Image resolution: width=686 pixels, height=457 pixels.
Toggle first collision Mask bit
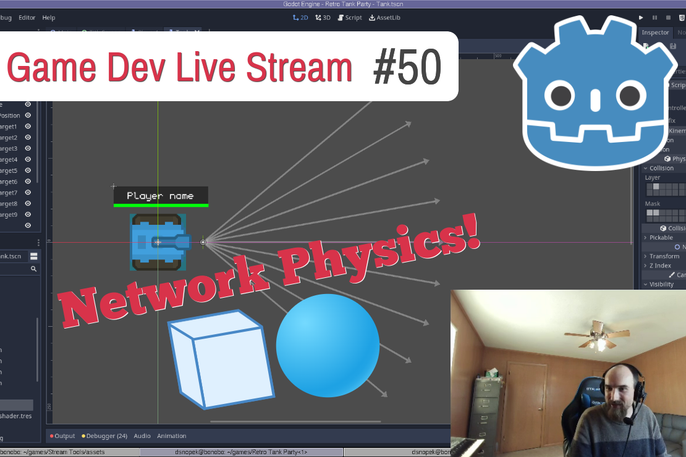(x=650, y=213)
